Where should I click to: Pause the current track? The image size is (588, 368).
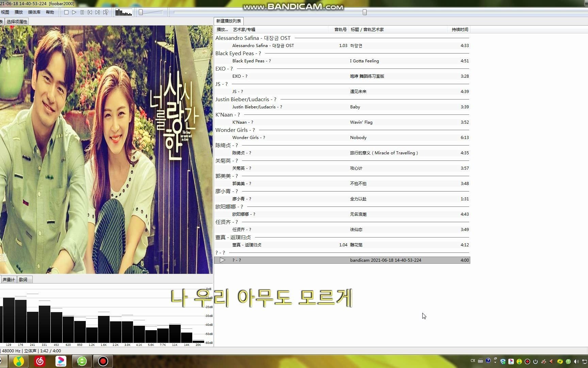[82, 12]
